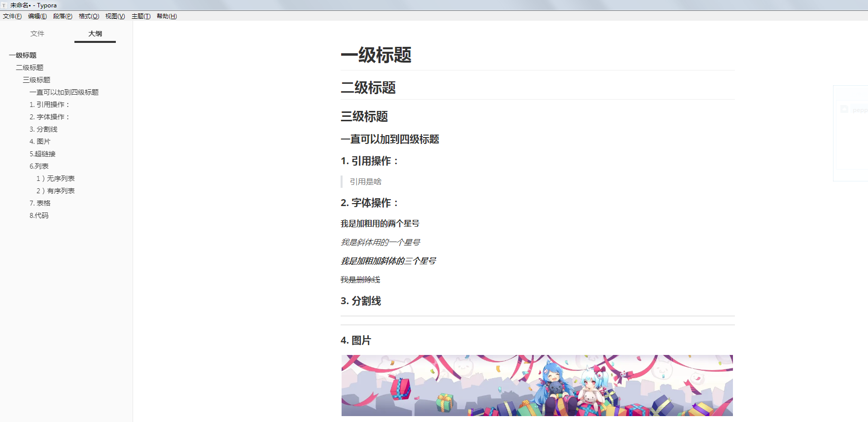Click the line 我是加粗加斜体的三个星号
The height and width of the screenshot is (422, 868).
click(388, 261)
